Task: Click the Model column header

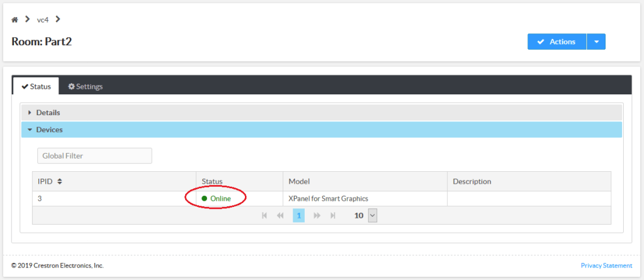Action: coord(300,181)
